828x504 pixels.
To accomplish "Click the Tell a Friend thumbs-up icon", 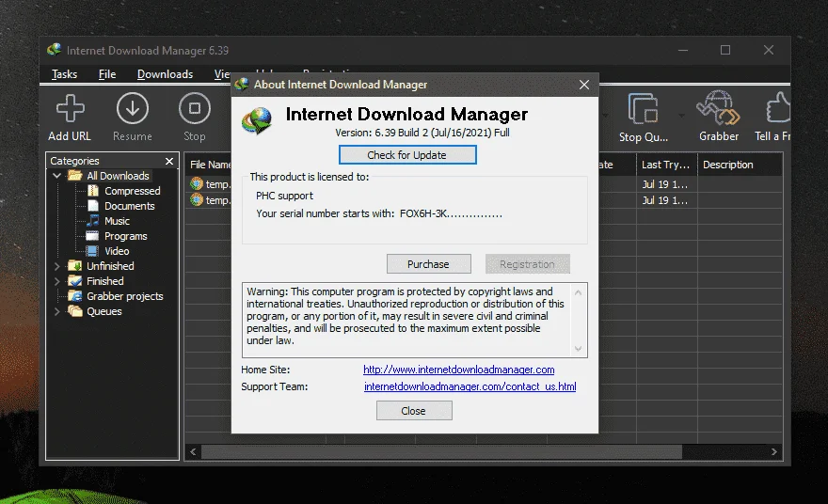I will point(778,107).
